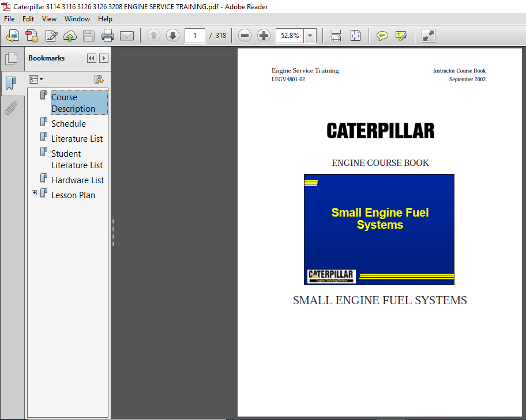Click the 'Instructor Course Book' text
This screenshot has width=526, height=420.
[x=459, y=71]
